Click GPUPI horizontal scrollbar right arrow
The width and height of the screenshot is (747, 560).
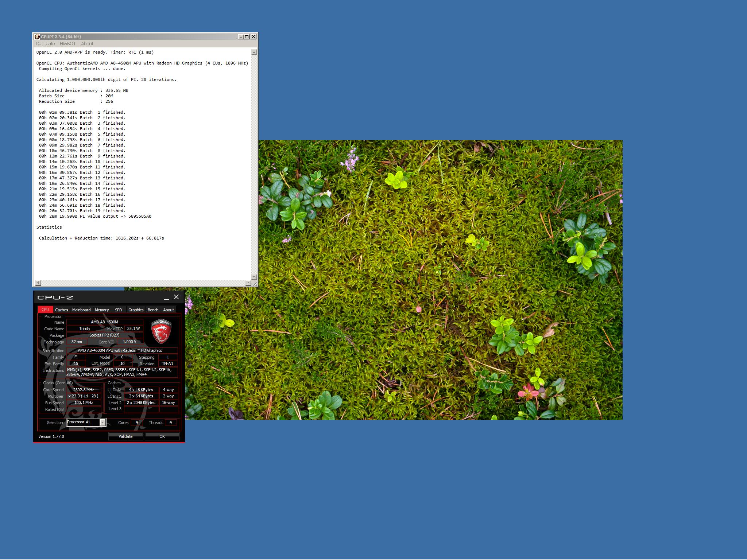click(x=248, y=283)
